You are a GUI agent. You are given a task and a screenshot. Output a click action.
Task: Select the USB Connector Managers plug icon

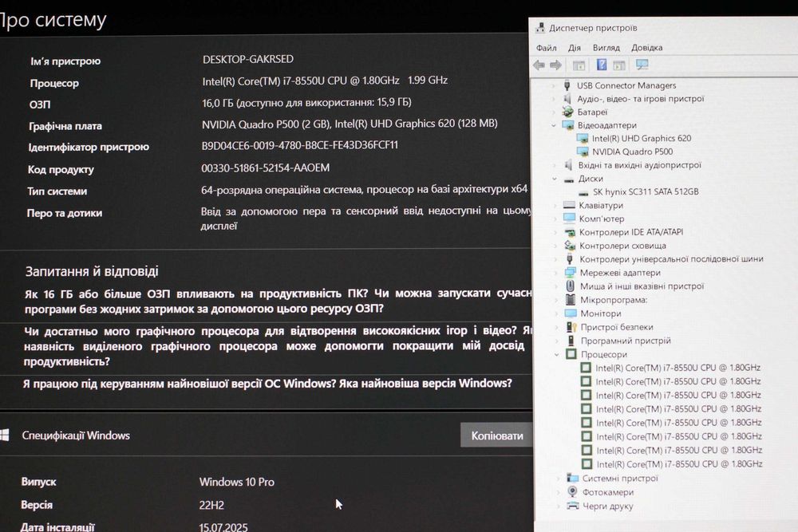pos(567,85)
